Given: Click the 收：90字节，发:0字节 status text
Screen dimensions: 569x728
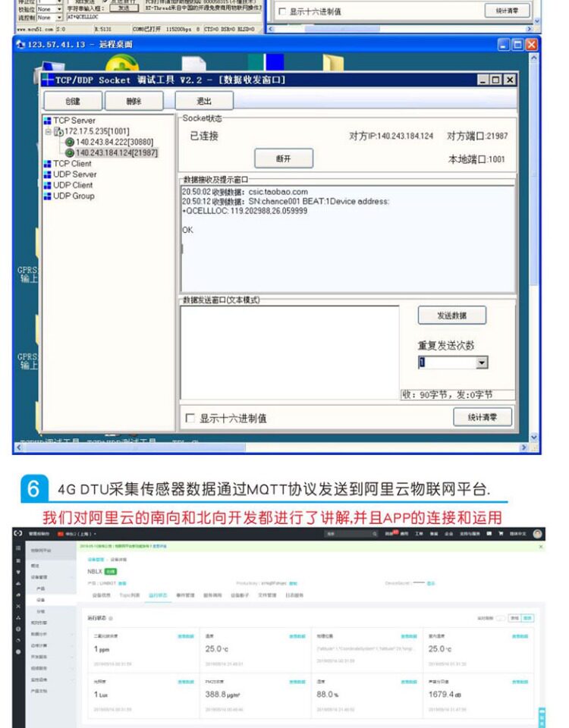Looking at the screenshot, I should (x=448, y=395).
